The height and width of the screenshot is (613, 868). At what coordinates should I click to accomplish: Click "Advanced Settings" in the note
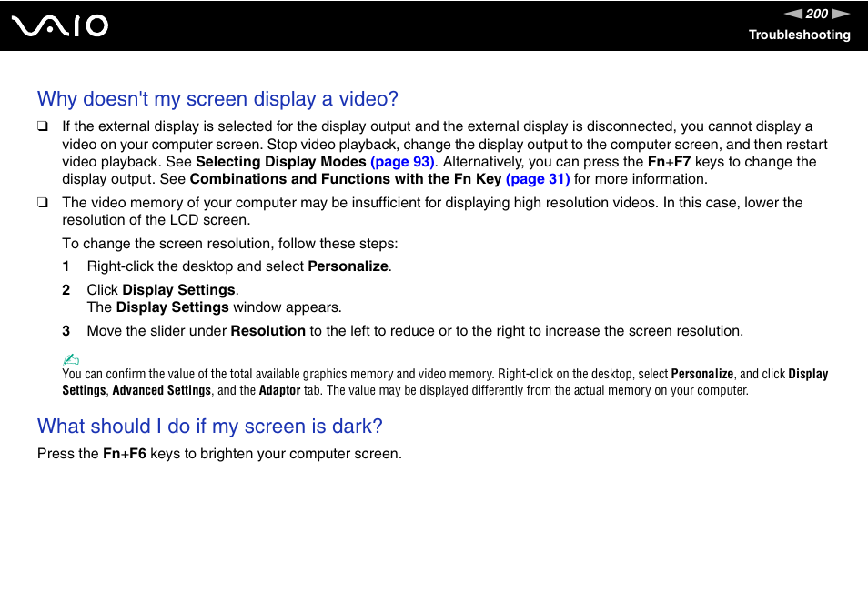pyautogui.click(x=162, y=390)
